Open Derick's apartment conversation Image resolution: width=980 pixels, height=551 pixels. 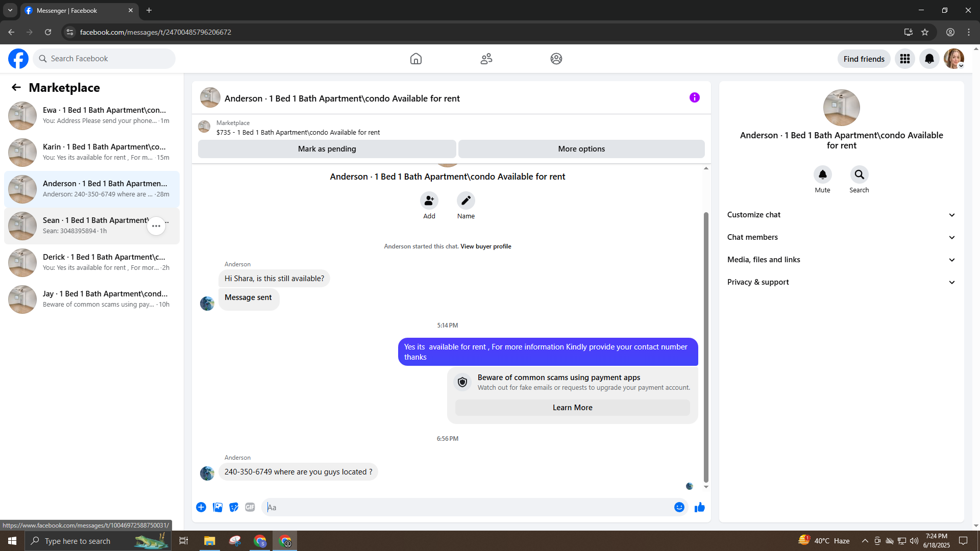tap(92, 263)
